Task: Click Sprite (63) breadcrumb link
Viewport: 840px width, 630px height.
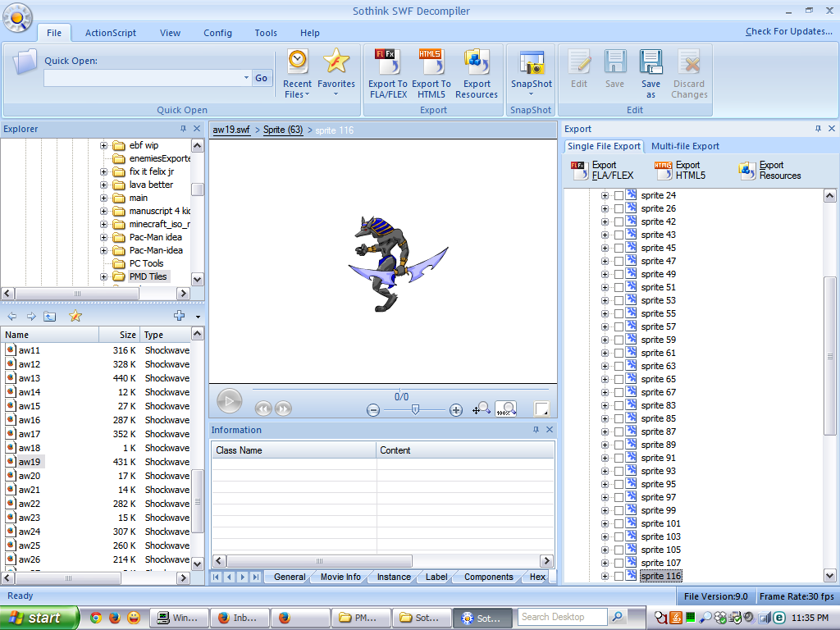Action: 283,130
